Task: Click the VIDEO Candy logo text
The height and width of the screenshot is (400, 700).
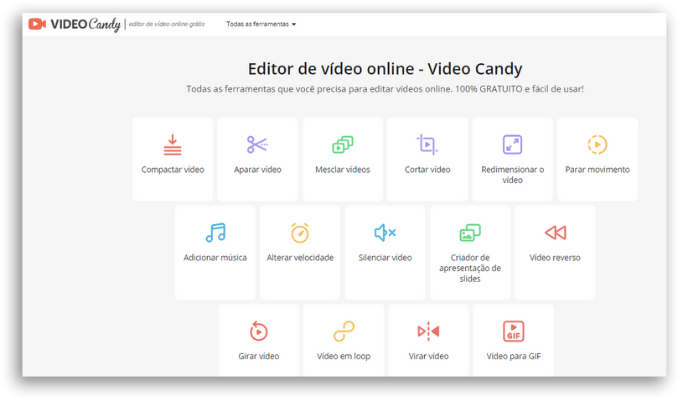Action: tap(85, 25)
